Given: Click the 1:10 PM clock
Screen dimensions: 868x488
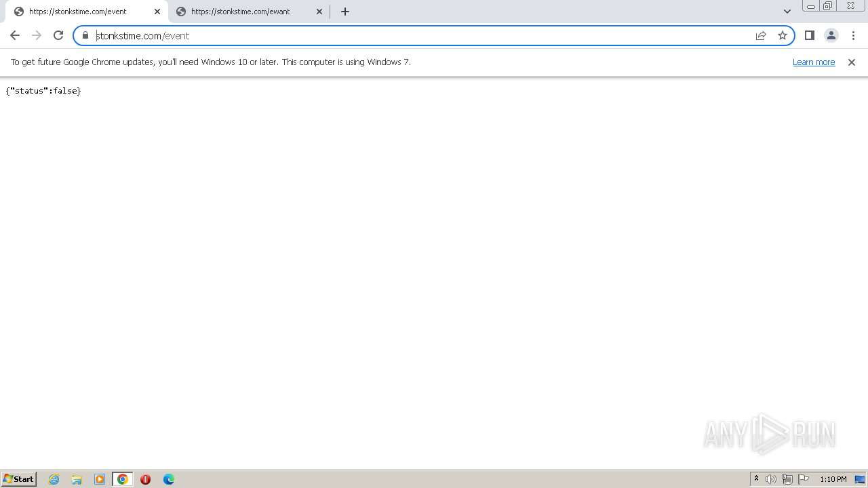Looking at the screenshot, I should coord(833,479).
